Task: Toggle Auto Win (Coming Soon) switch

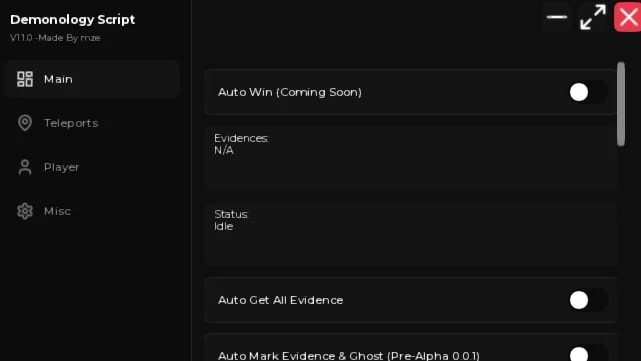Action: pos(588,92)
